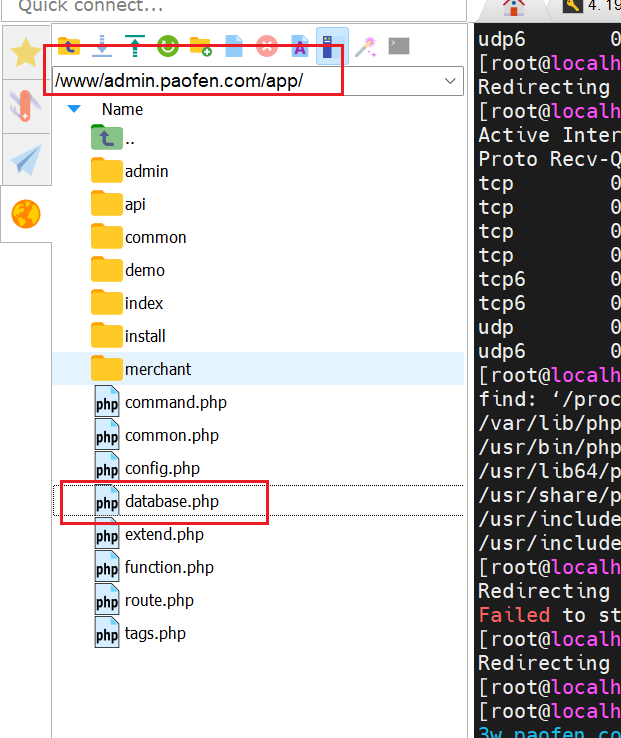Open the remote path dropdown arrow
This screenshot has width=621, height=738.
pyautogui.click(x=450, y=81)
